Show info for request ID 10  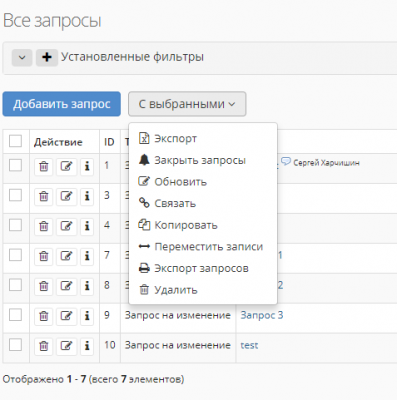(x=87, y=346)
